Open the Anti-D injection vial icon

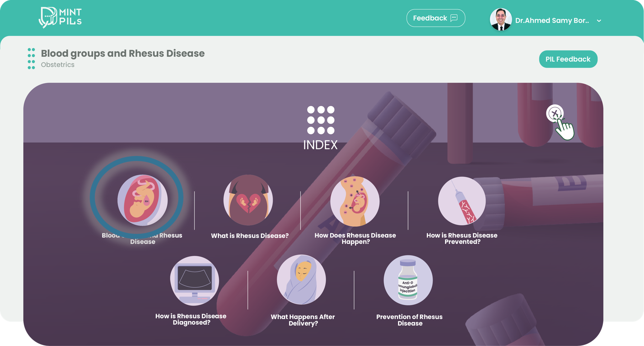coord(408,280)
